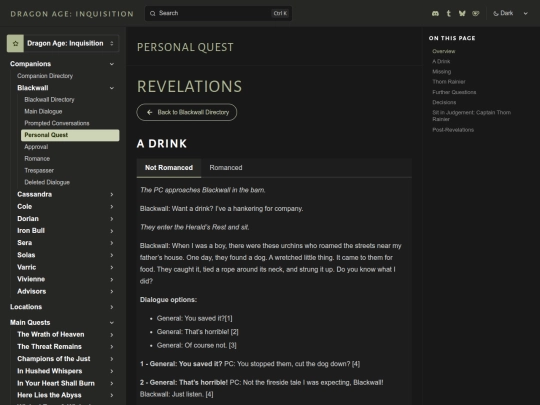
Task: Click the 'REVELATIONS' page heading
Action: 189,86
